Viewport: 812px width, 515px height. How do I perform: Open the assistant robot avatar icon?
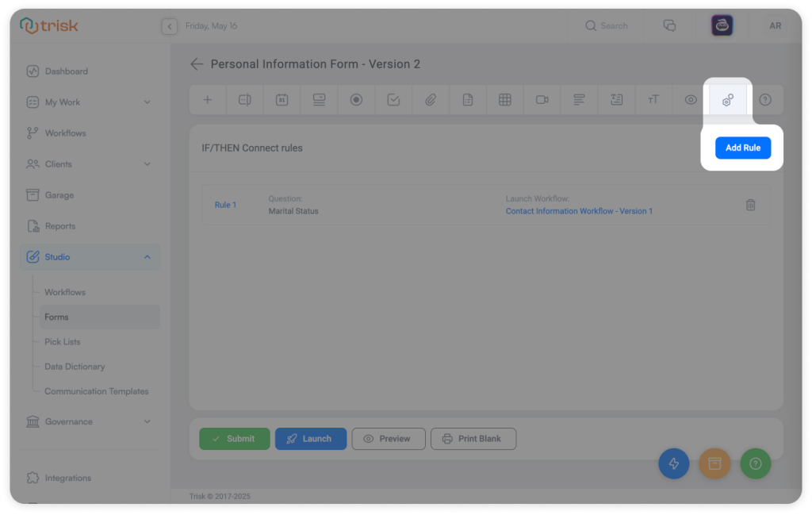click(x=722, y=25)
